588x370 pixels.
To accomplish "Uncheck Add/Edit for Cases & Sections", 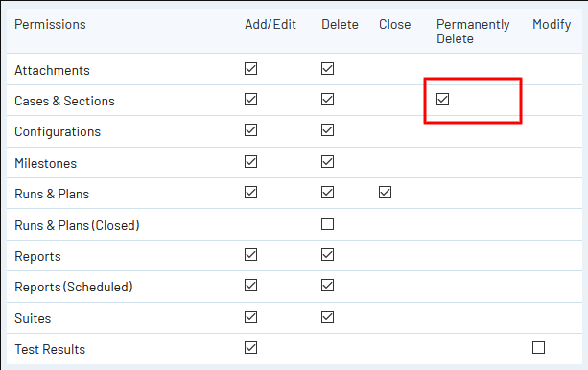I will tap(250, 100).
